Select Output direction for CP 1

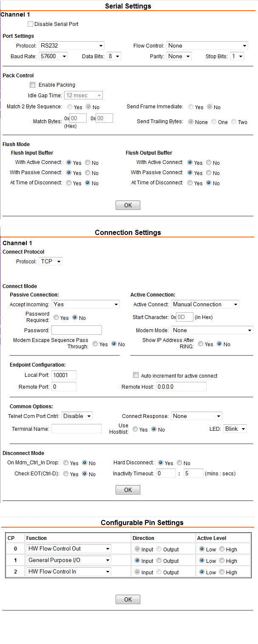coord(159,561)
